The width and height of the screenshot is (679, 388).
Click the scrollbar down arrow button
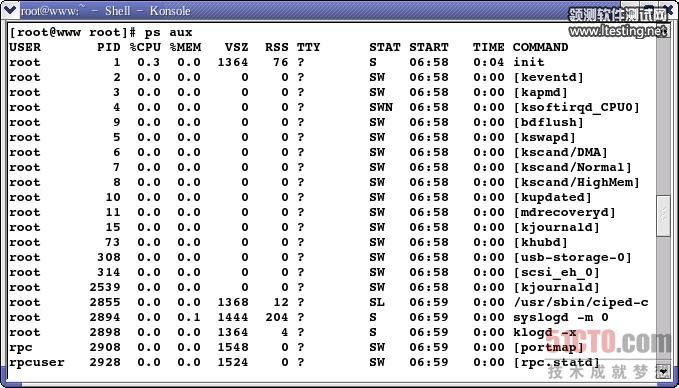point(663,371)
